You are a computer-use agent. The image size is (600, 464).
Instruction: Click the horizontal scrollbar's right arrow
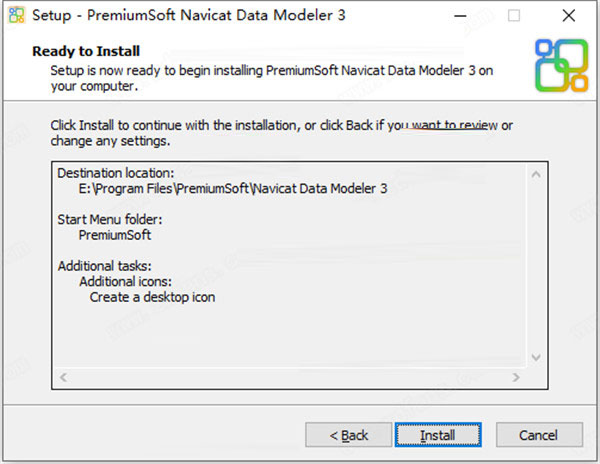[x=516, y=378]
